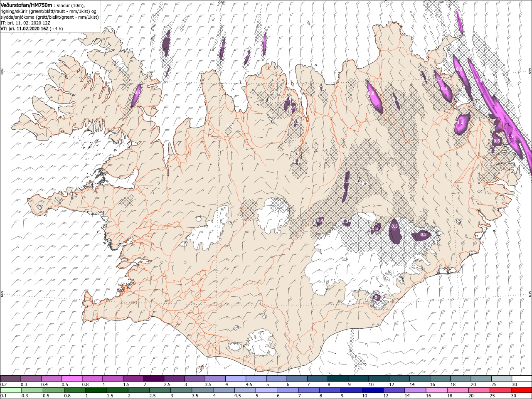
Task: Pick the palest green 0.1 swatch on lower scale
Action: click(x=11, y=390)
